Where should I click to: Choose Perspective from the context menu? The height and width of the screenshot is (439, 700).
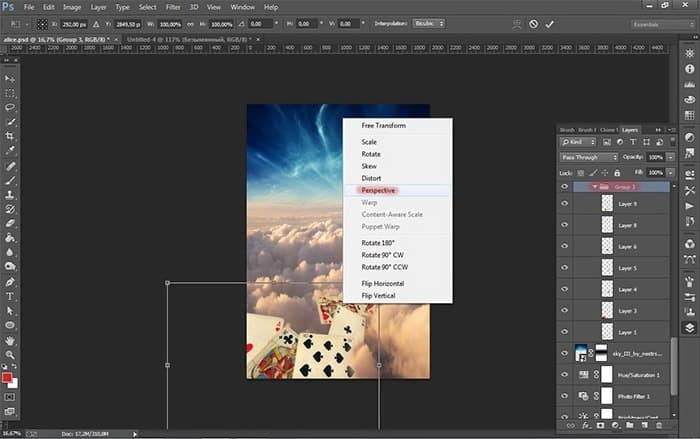(x=379, y=190)
